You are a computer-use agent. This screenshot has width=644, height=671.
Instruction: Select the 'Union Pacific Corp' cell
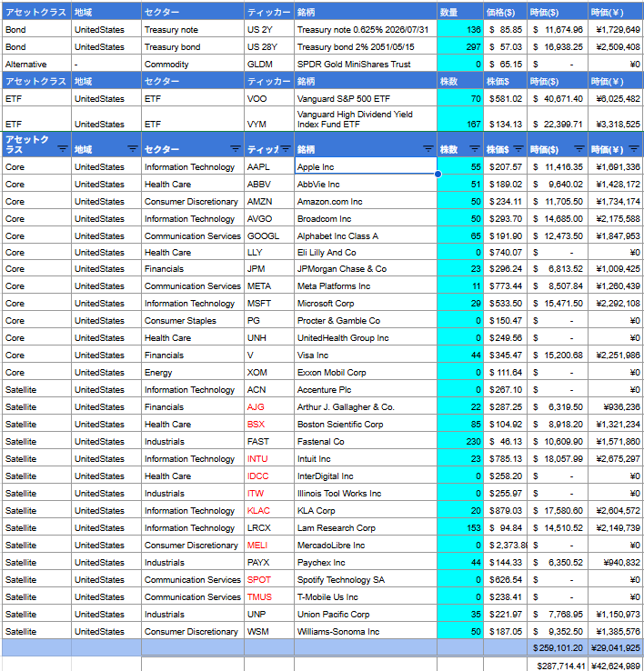366,613
